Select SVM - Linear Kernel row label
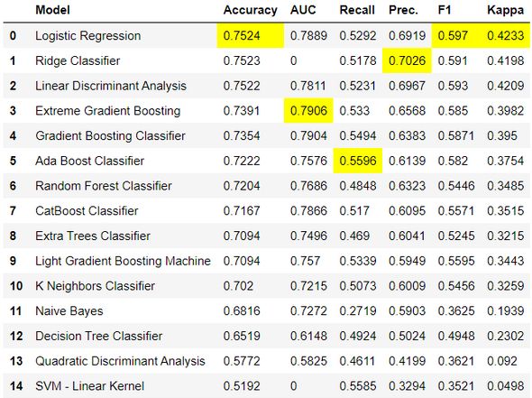Viewport: 532px width, 398px height. 89,386
